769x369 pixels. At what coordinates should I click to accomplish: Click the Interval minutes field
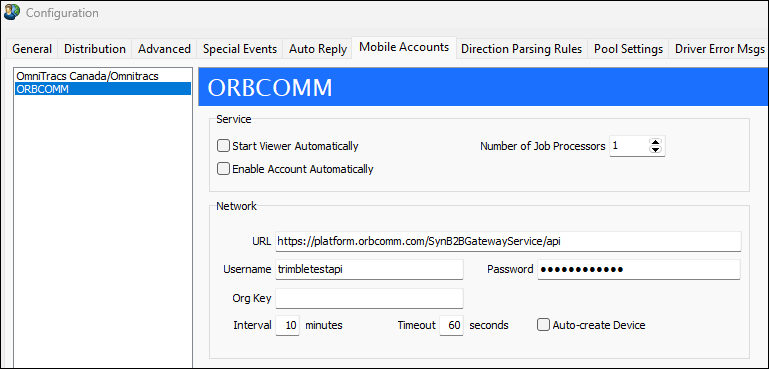tap(287, 325)
